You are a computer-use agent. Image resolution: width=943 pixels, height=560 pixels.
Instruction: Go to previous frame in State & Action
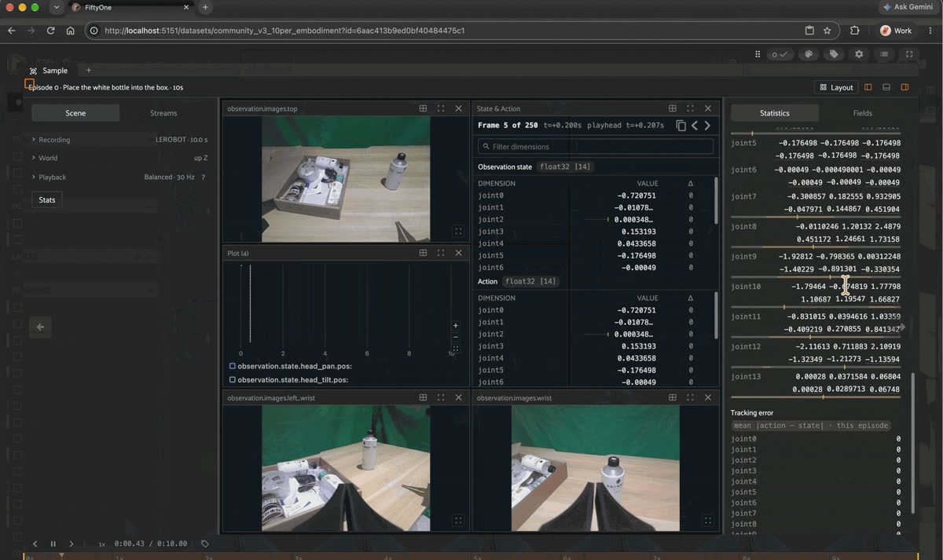click(x=695, y=126)
